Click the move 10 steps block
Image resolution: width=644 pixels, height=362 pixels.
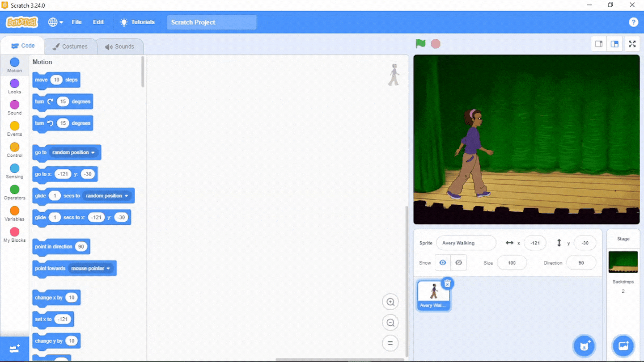click(x=56, y=80)
